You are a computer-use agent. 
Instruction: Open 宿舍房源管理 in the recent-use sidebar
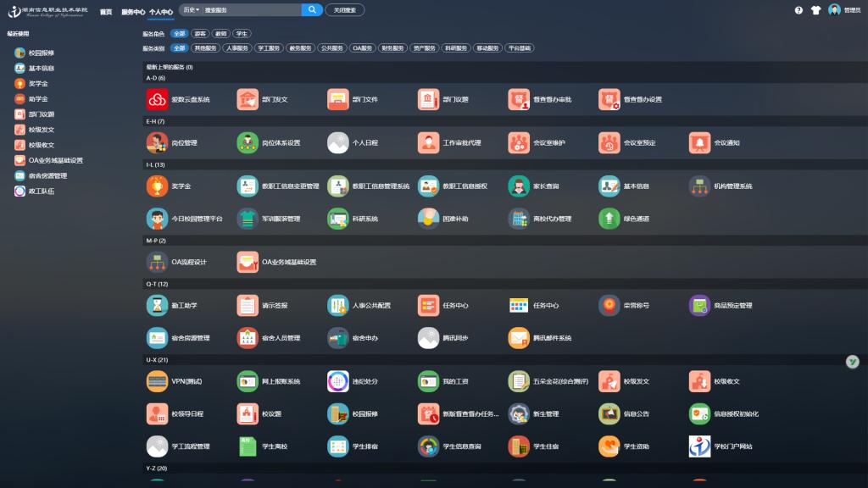tap(47, 176)
